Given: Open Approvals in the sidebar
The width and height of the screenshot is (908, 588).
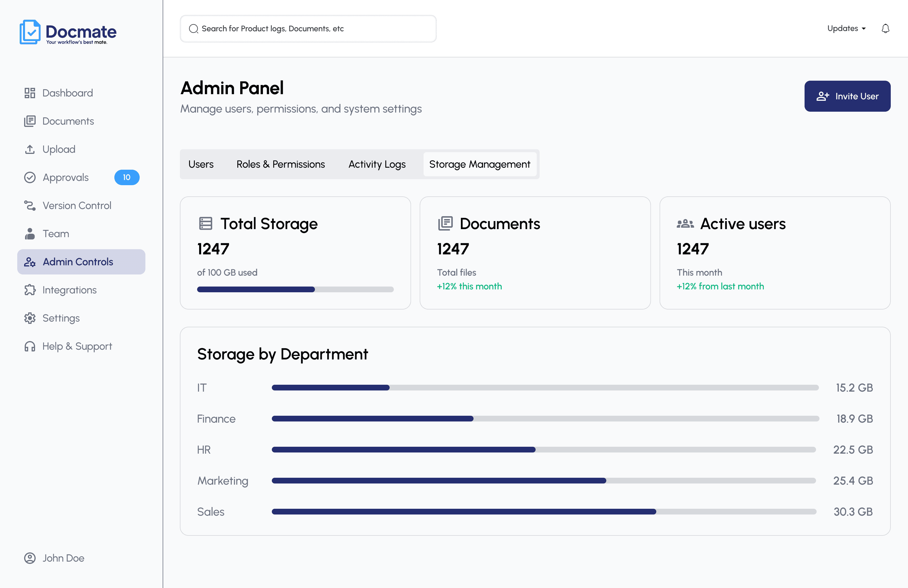Looking at the screenshot, I should 81,177.
